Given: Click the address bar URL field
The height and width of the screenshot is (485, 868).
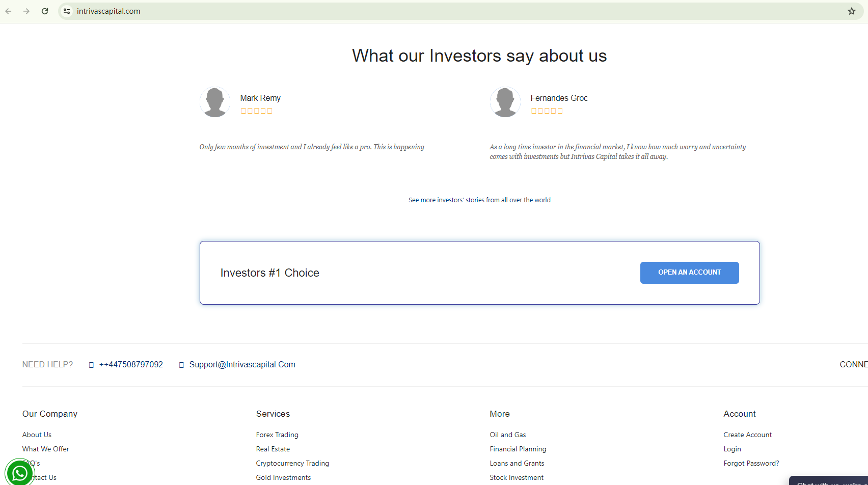Looking at the screenshot, I should (x=357, y=11).
